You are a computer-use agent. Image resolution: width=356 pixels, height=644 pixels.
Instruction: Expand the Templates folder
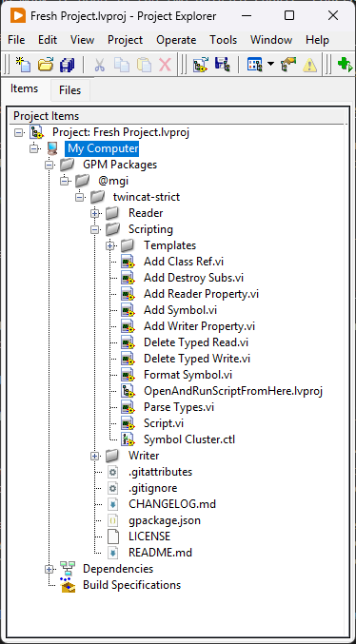point(110,245)
